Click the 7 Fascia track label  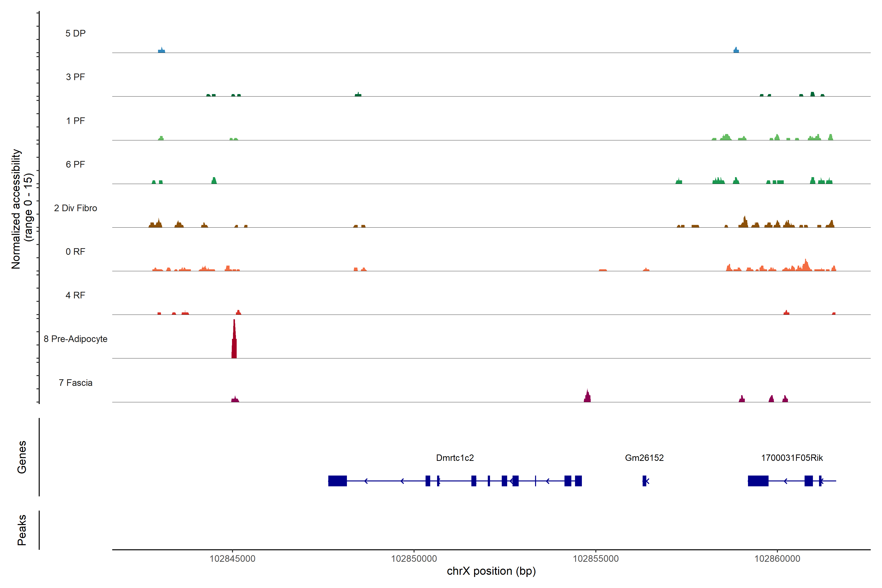click(x=75, y=383)
